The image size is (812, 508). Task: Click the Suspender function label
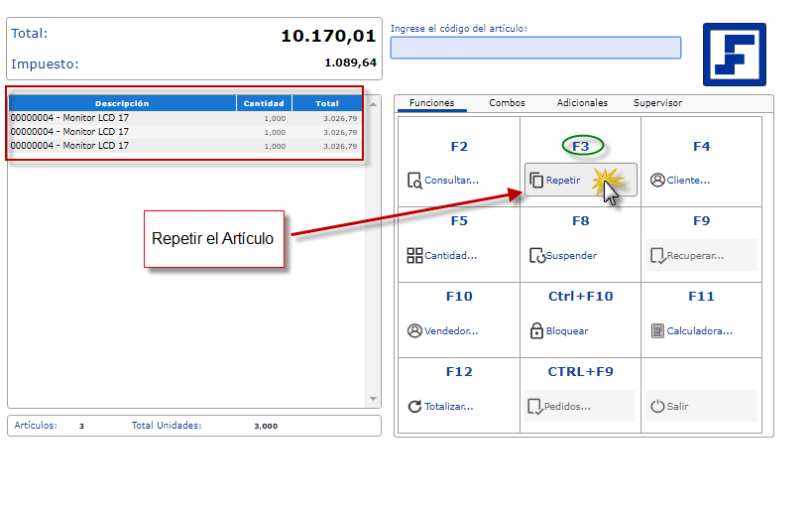[571, 256]
